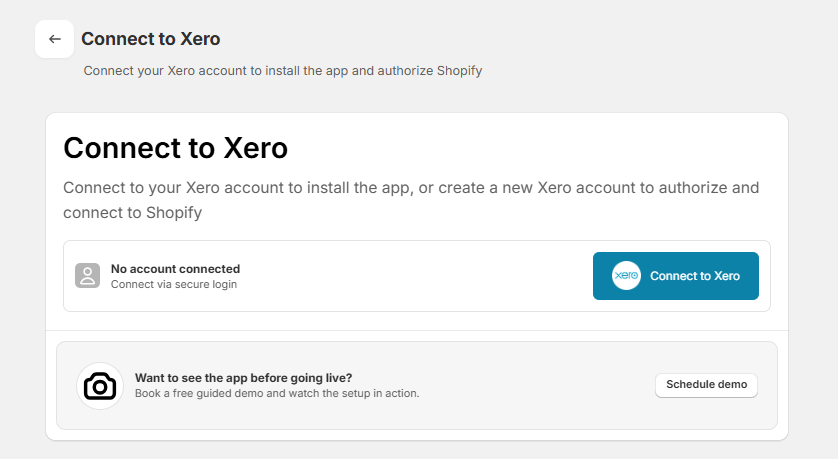Click the blue Connect to Xero button

point(676,276)
